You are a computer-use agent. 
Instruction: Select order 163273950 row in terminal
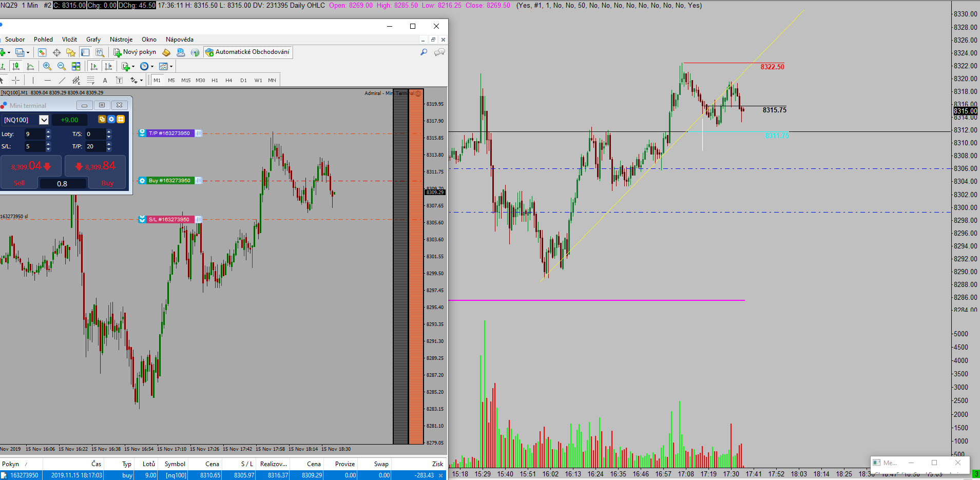point(223,475)
